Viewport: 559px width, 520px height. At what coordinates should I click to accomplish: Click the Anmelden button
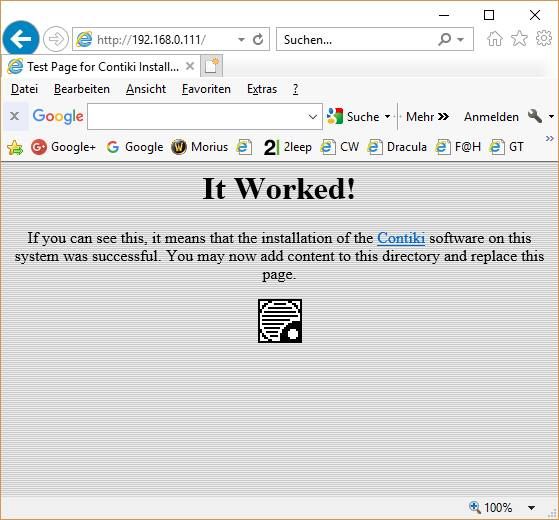[x=491, y=117]
